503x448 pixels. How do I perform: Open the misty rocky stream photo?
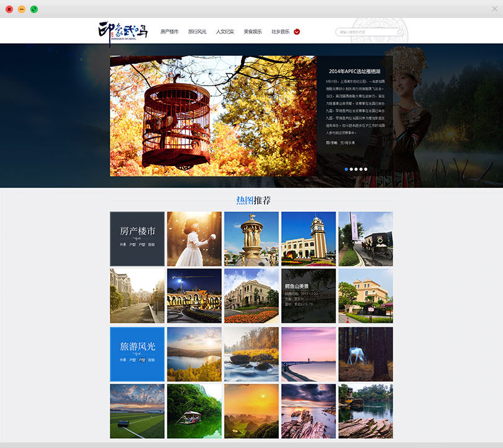pyautogui.click(x=251, y=354)
